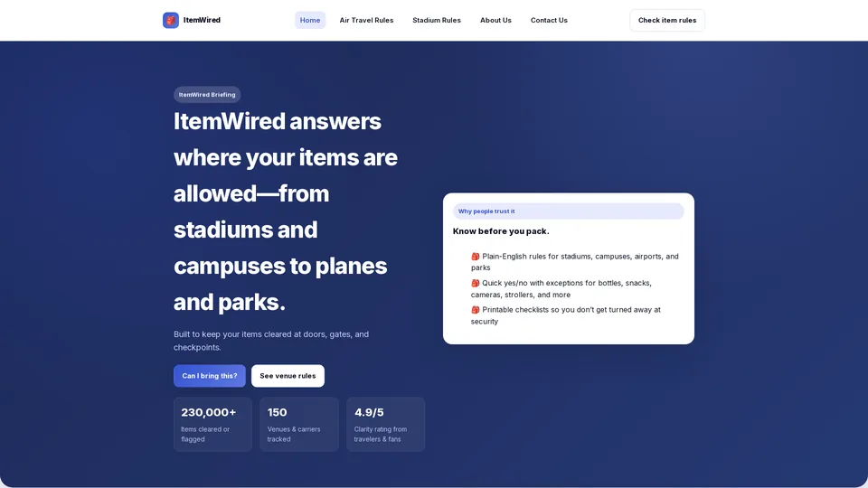Click the main ItemWired answers headline
The image size is (868, 488).
pyautogui.click(x=286, y=211)
